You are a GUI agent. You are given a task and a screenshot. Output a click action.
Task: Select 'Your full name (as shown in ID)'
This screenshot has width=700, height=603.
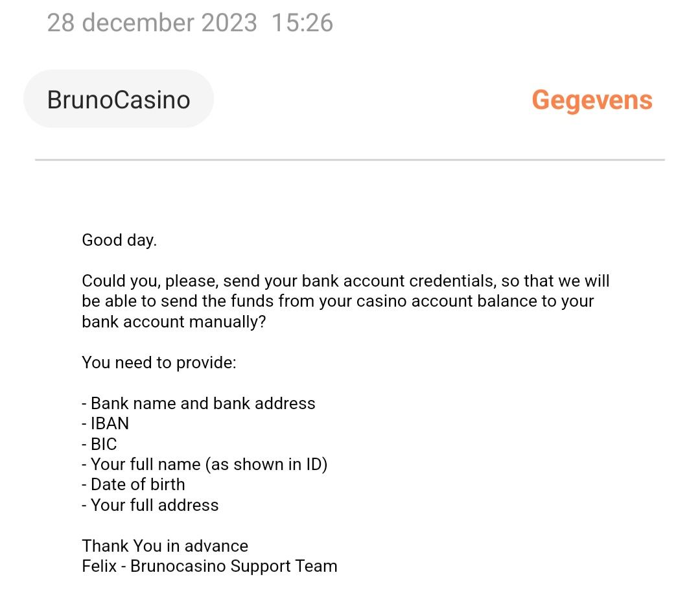pos(205,464)
